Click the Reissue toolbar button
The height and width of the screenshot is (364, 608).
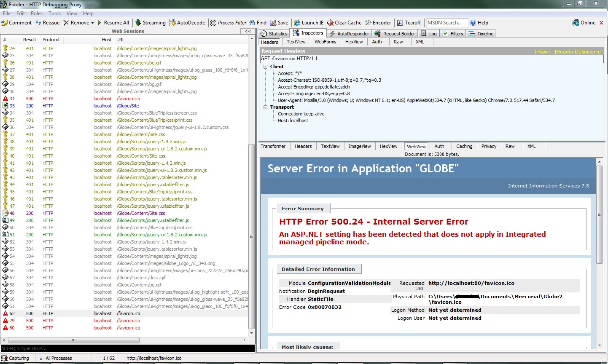[47, 23]
